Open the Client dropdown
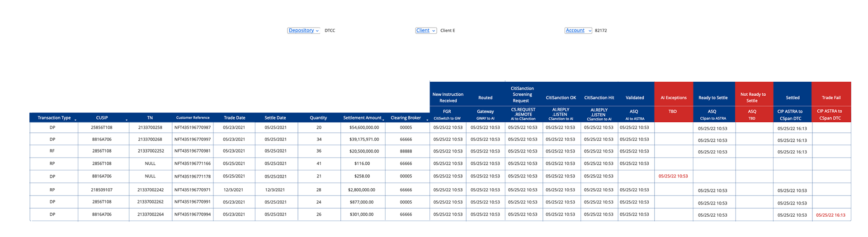The image size is (868, 237). click(x=426, y=31)
